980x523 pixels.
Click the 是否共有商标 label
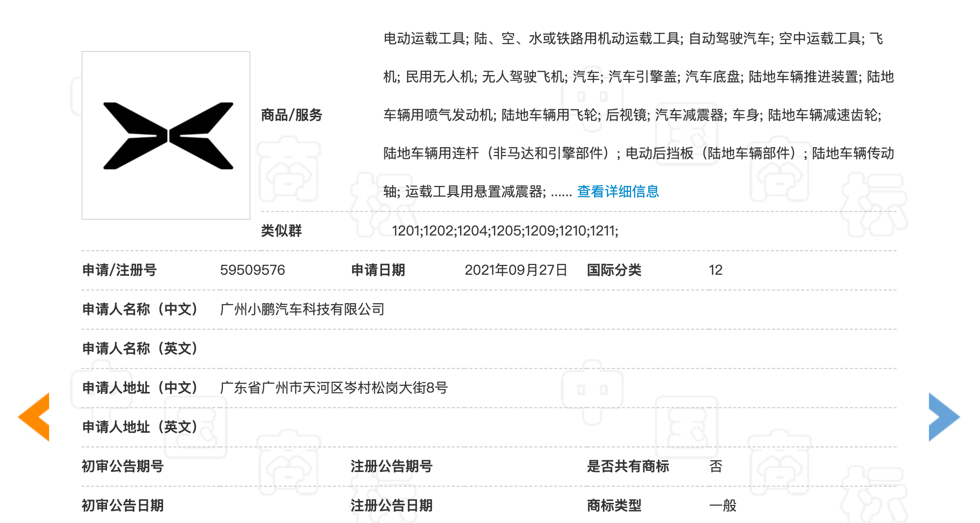[x=628, y=466]
